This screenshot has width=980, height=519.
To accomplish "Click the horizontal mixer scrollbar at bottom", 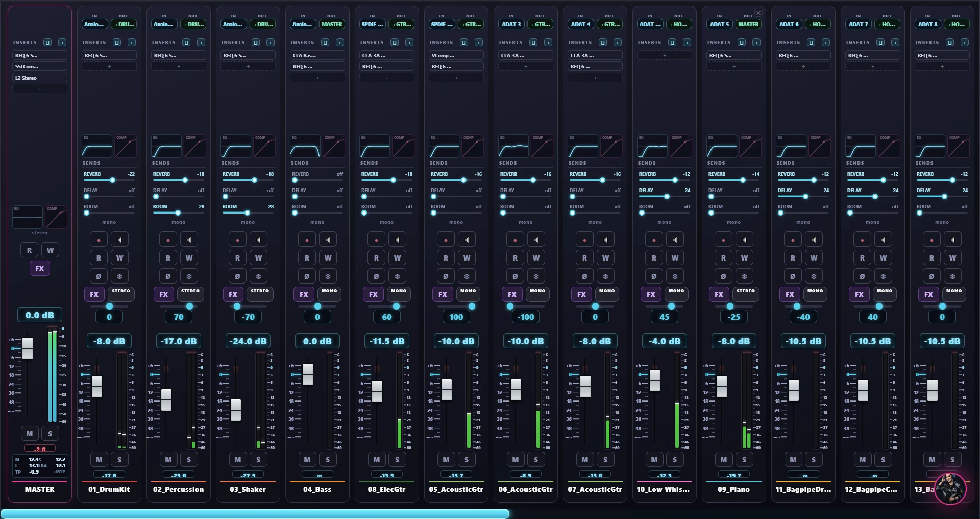I will [x=255, y=514].
